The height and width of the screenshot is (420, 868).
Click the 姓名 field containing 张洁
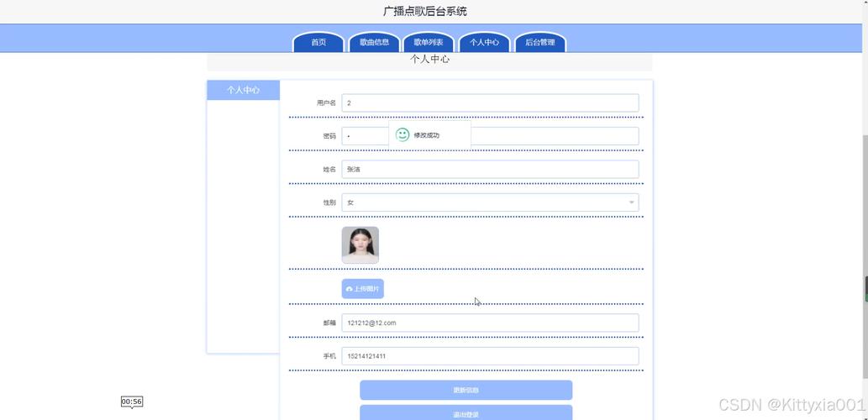[490, 169]
